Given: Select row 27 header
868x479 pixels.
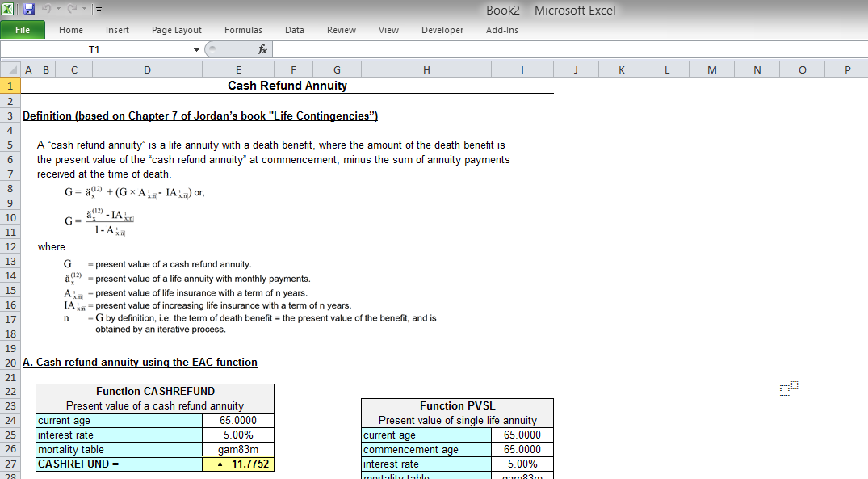Looking at the screenshot, I should (x=10, y=464).
